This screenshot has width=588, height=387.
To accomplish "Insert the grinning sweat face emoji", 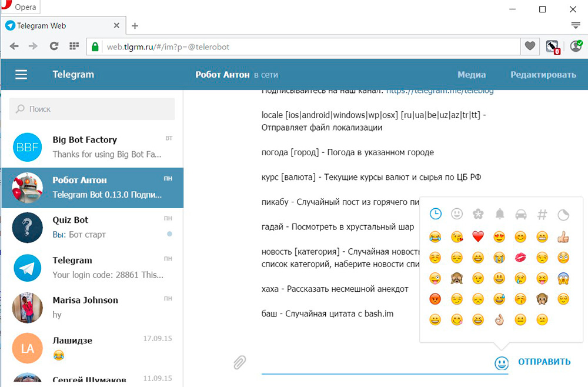I will tap(499, 299).
